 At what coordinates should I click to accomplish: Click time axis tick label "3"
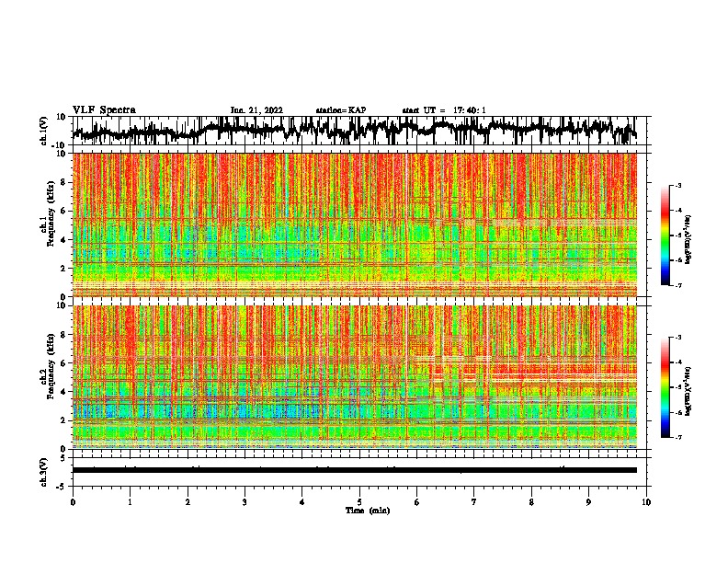245,502
